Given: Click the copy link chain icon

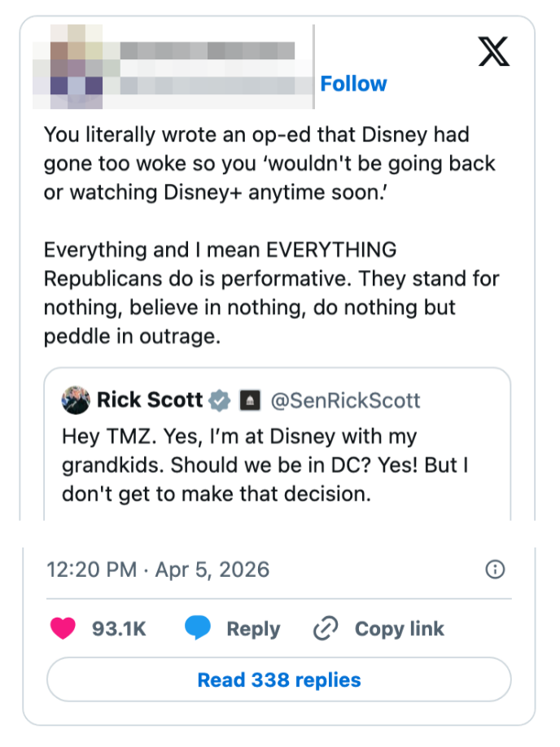Looking at the screenshot, I should tap(325, 628).
